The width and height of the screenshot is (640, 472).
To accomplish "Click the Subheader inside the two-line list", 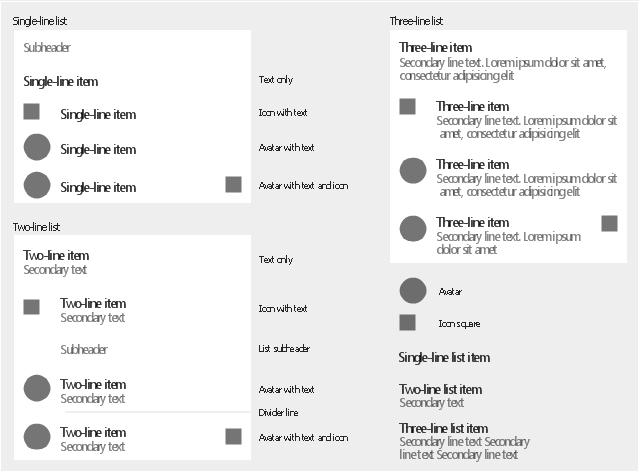I will pyautogui.click(x=84, y=349).
